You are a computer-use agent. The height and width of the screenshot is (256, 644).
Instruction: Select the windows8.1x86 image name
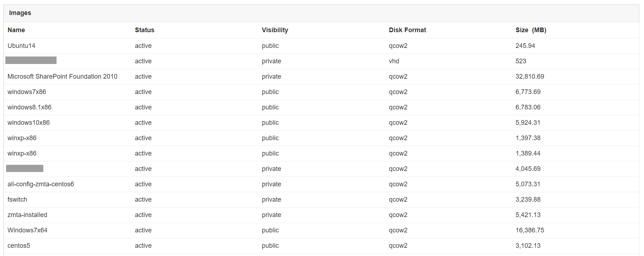click(x=29, y=107)
